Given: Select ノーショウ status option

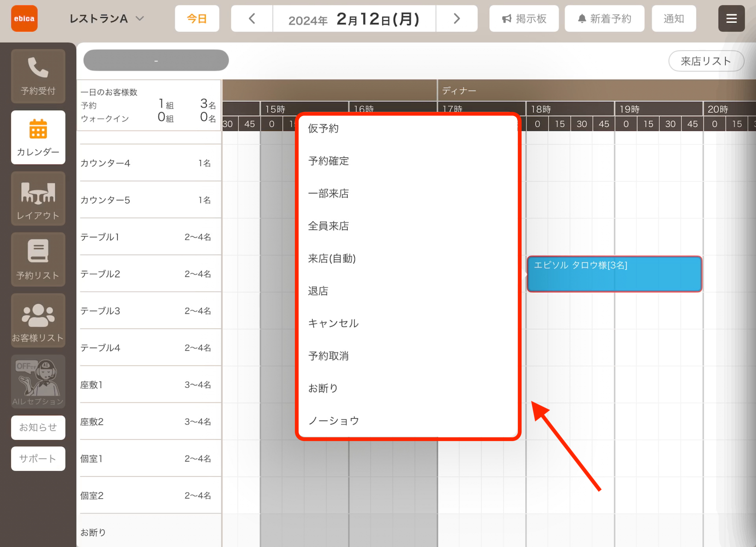Looking at the screenshot, I should click(408, 421).
